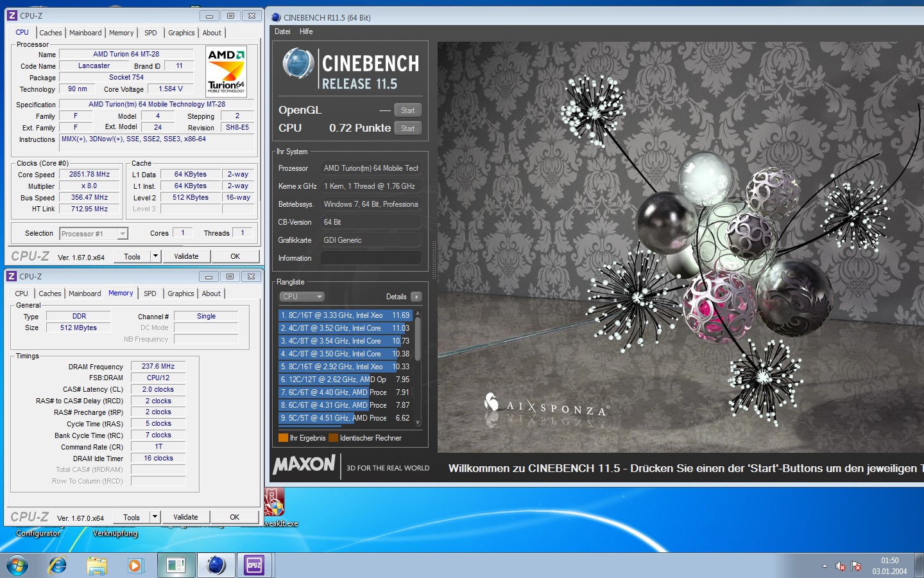The image size is (924, 578).
Task: Click Cinebench title bar app icon
Action: point(276,17)
